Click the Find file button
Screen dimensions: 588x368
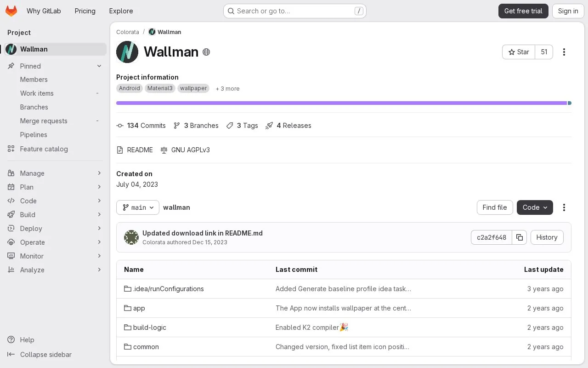coord(495,207)
